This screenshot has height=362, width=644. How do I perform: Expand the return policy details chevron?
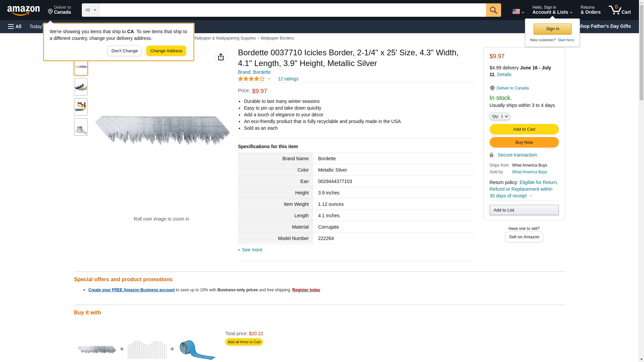(531, 196)
